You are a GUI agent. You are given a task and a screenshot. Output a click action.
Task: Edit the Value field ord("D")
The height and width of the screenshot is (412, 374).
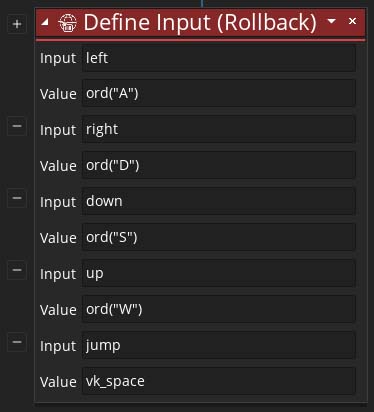pyautogui.click(x=219, y=165)
